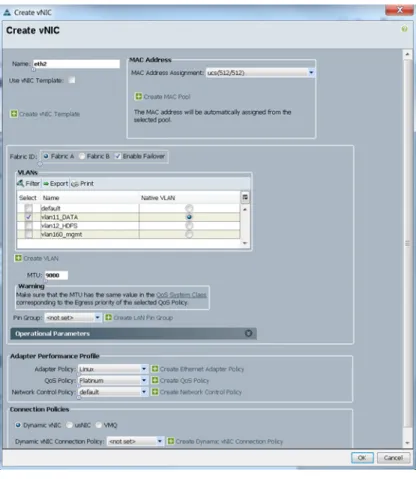Click the Export arrow icon in VLANs toolbar
The image size is (416, 479).
pyautogui.click(x=46, y=184)
